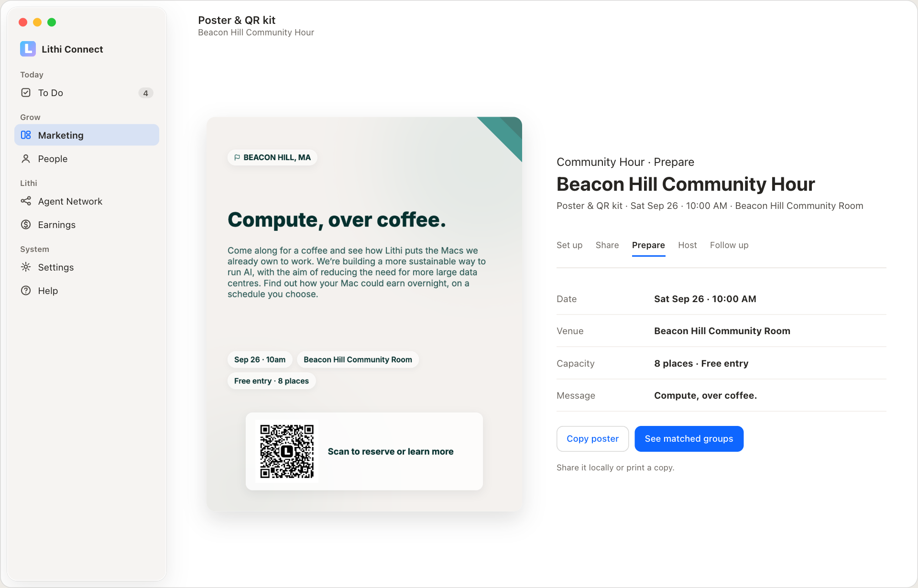Click the Copy poster button
The image size is (918, 588).
click(x=592, y=439)
